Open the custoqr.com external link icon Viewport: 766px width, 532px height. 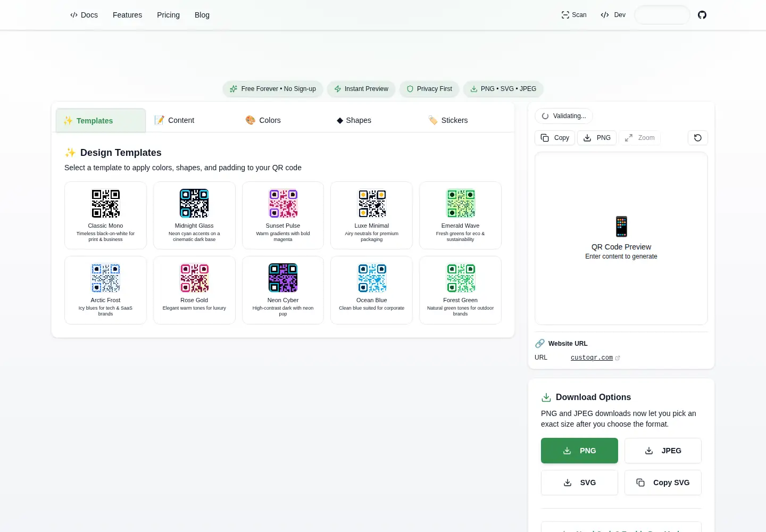[618, 358]
